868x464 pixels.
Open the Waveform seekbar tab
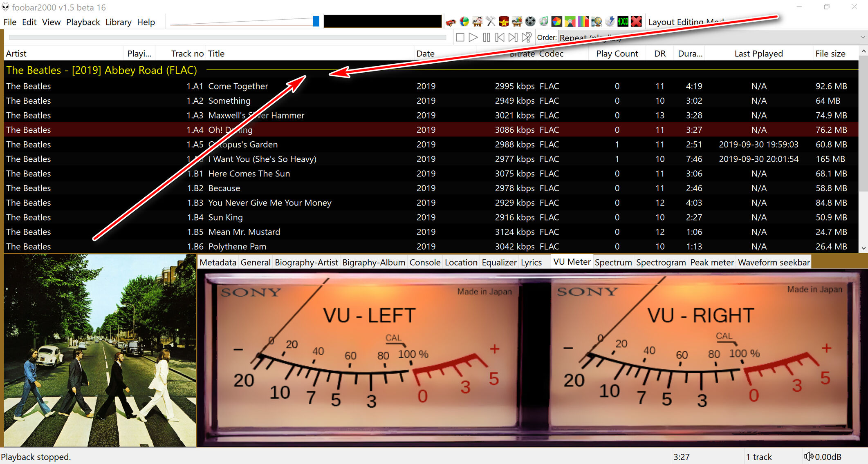click(x=774, y=262)
